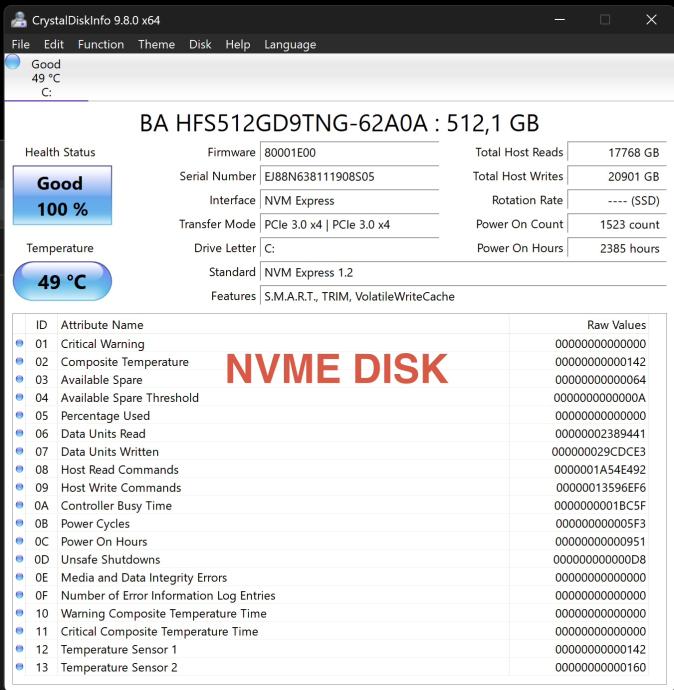Click raw value 0000001A54E492

[x=600, y=470]
